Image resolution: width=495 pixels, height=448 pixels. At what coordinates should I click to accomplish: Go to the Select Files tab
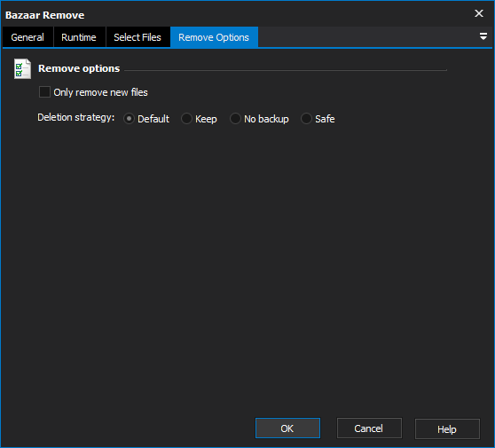[x=137, y=37]
